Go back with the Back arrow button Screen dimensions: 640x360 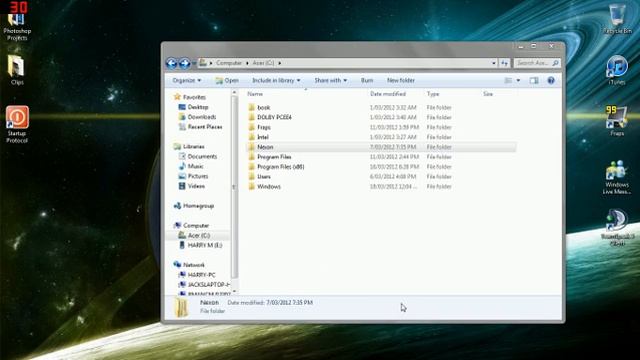[171, 63]
